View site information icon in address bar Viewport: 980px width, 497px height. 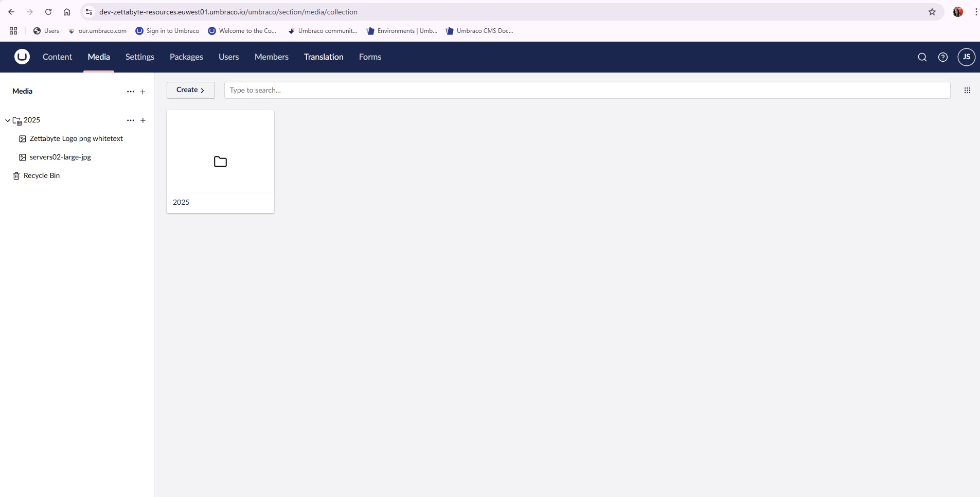pos(89,12)
